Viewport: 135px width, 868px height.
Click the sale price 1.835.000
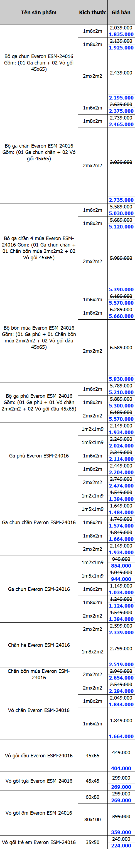121,34
